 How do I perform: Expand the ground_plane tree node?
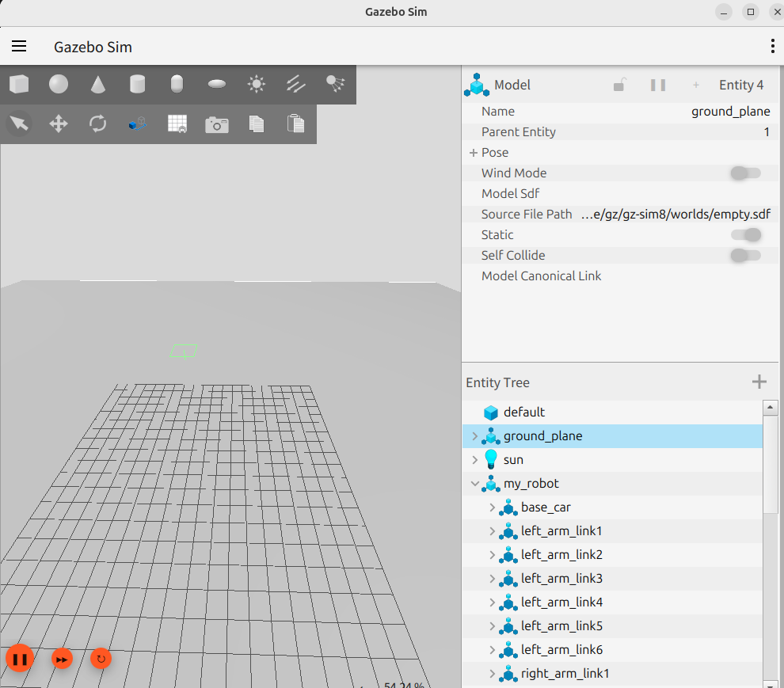[x=474, y=436]
